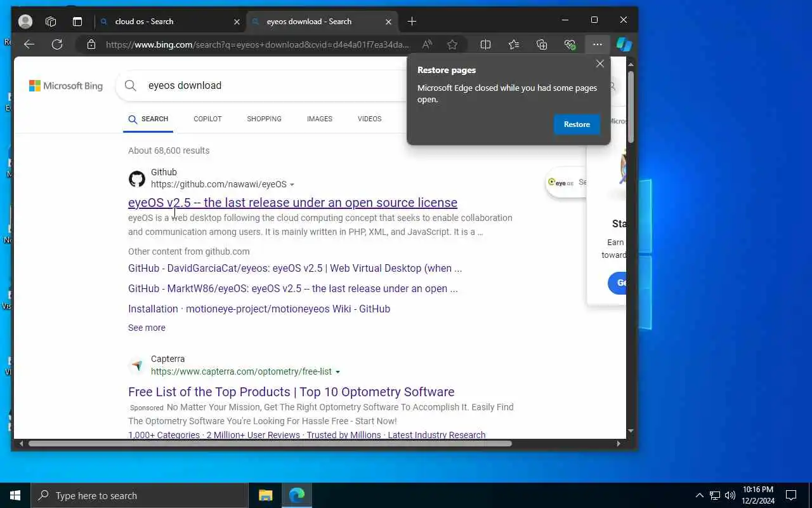
Task: Open the network tray icon
Action: (715, 495)
